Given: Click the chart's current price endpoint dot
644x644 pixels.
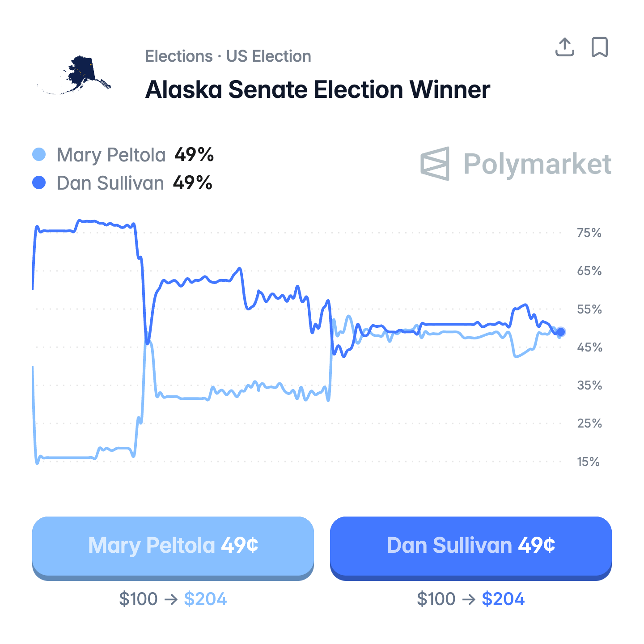Looking at the screenshot, I should coord(560,332).
